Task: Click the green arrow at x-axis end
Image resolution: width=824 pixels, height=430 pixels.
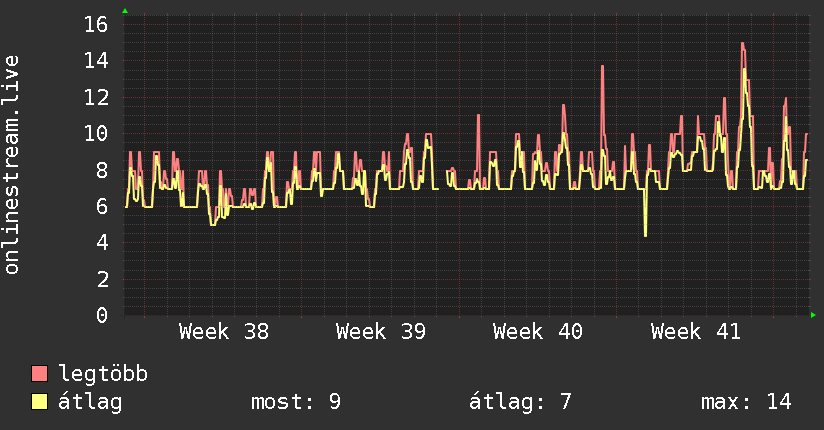Action: [813, 315]
